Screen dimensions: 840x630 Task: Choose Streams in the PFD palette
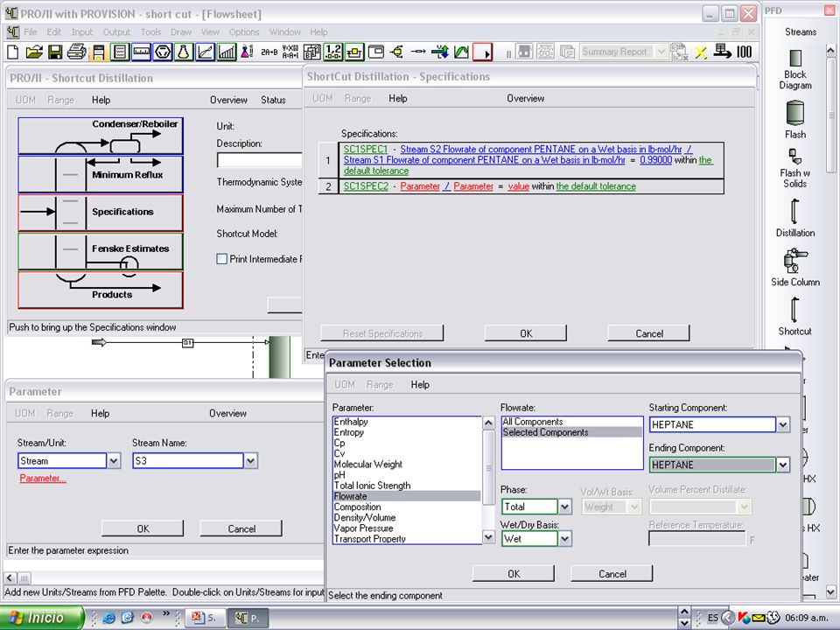801,31
